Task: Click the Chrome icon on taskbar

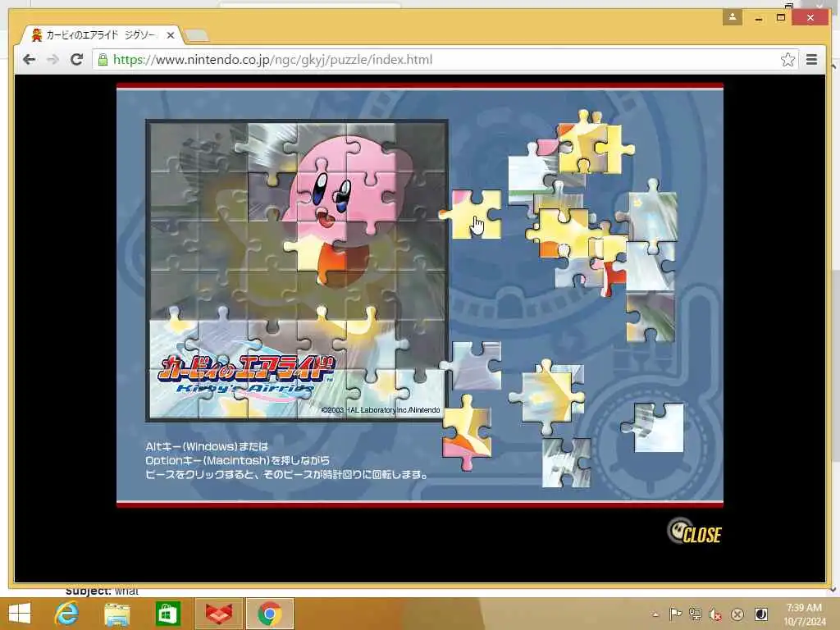Action: (269, 614)
